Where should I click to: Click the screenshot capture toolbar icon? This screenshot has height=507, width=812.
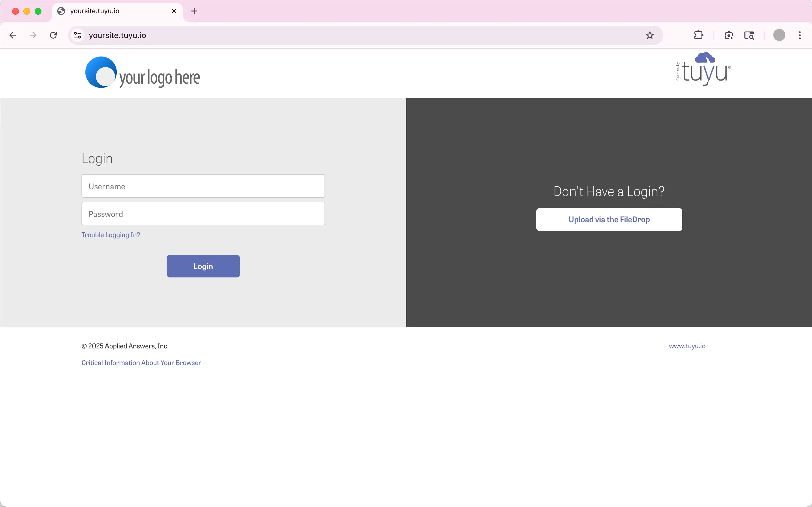pos(729,35)
